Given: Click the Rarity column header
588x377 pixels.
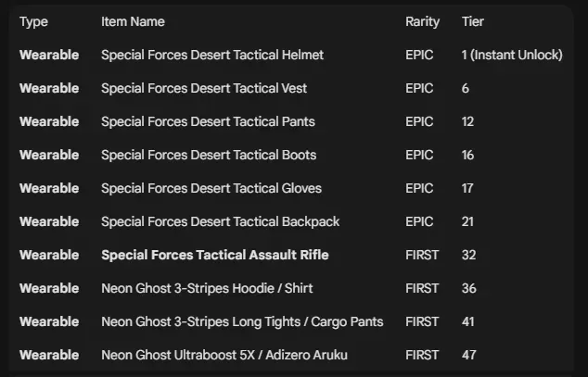Looking at the screenshot, I should pos(422,21).
